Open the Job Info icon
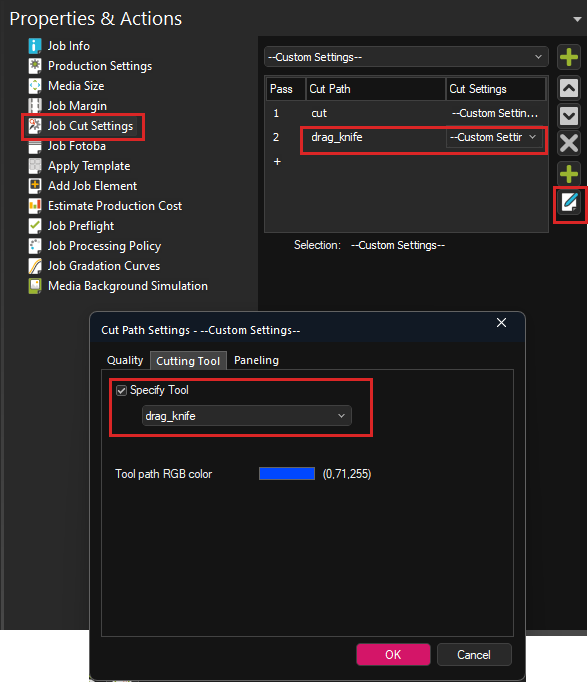Viewport: 588px width, 682px height. 35,46
